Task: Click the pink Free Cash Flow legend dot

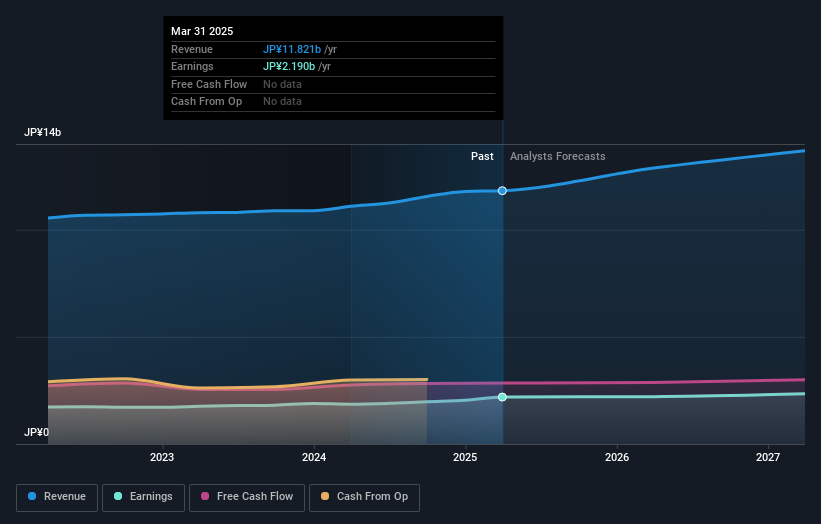Action: click(x=205, y=496)
